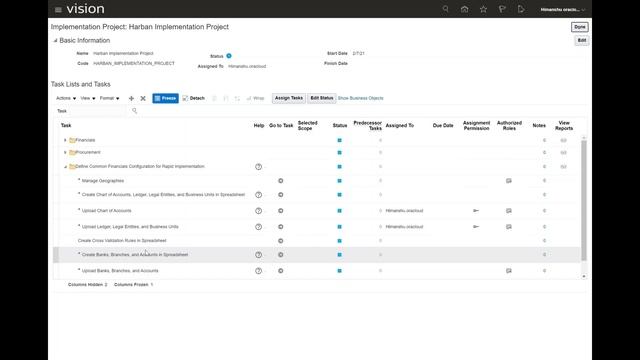Click the search magnifier in top bar
Viewport: 640px width, 360px height.
tap(445, 9)
